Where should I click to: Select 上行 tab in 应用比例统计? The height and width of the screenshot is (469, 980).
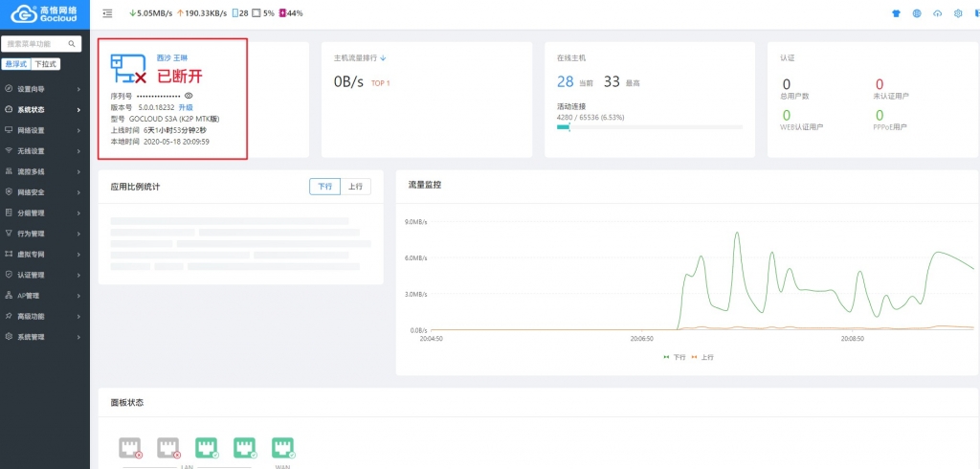click(356, 187)
